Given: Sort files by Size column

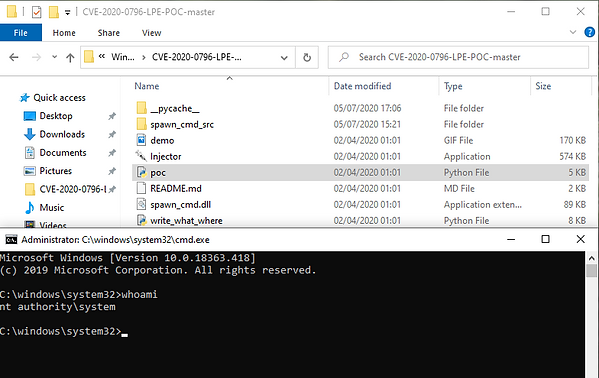Looking at the screenshot, I should 543,86.
